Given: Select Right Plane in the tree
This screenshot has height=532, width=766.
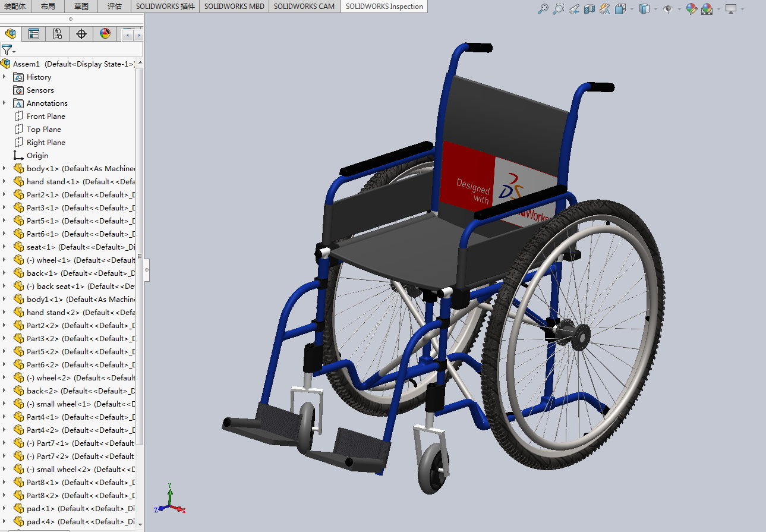Looking at the screenshot, I should [x=46, y=142].
